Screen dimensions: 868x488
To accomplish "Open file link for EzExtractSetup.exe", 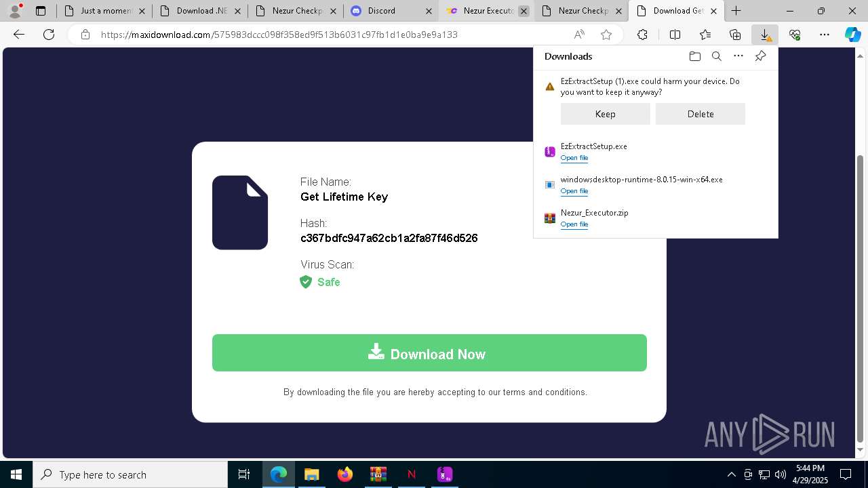I will click(x=574, y=158).
